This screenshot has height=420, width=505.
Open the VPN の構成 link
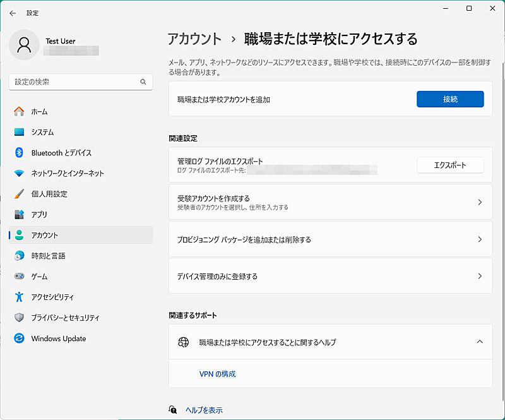coord(217,374)
